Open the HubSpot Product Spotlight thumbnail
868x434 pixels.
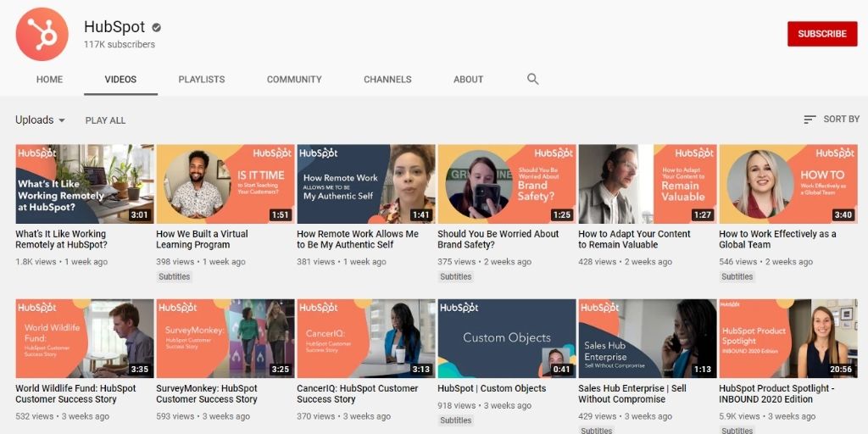click(x=788, y=339)
